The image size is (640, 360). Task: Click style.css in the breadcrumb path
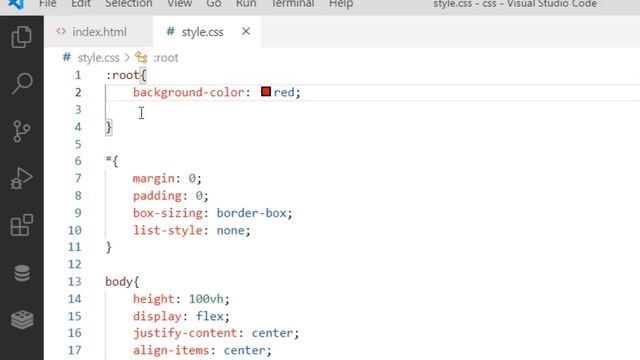tap(98, 58)
